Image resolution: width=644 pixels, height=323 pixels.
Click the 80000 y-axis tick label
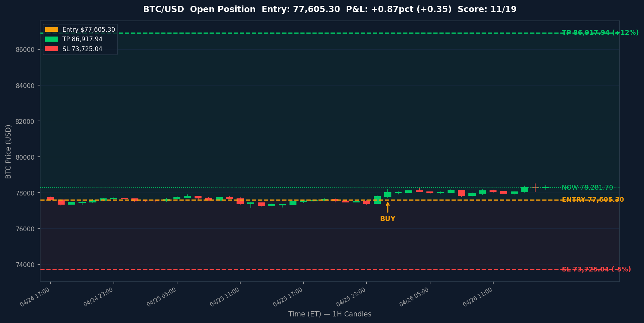tap(25, 157)
